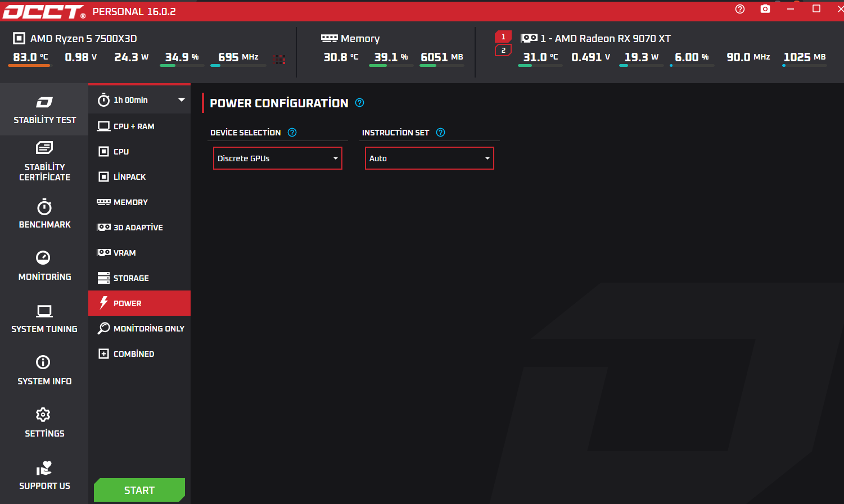Click the GPU clock 90.0 MHz reading
The height and width of the screenshot is (504, 844).
click(x=748, y=57)
